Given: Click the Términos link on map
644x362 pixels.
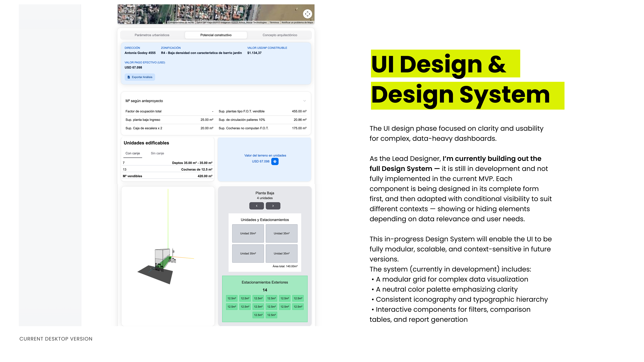Looking at the screenshot, I should 274,22.
